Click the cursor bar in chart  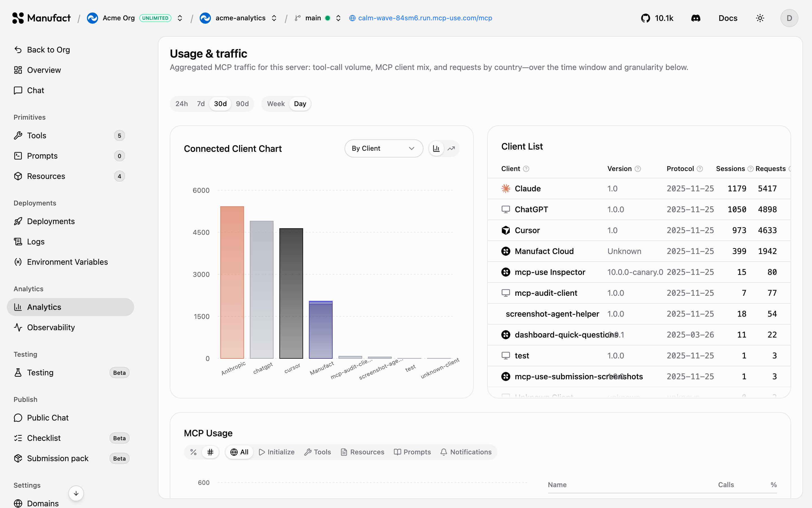tap(291, 294)
